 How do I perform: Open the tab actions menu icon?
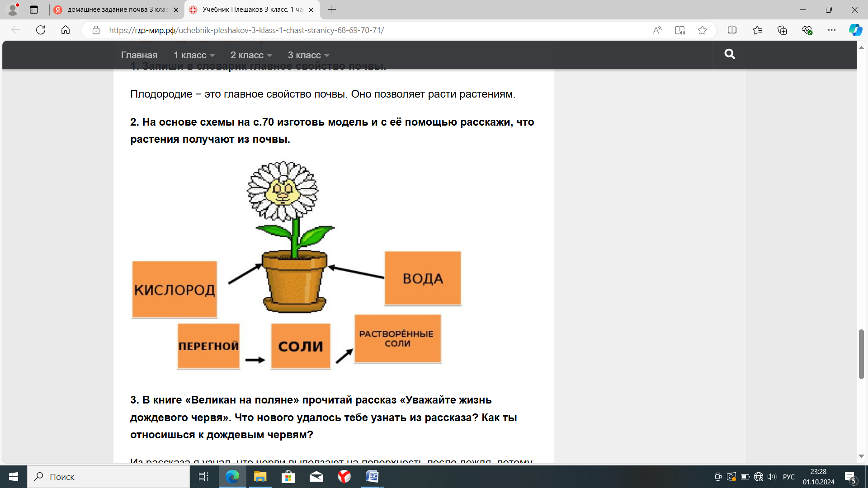[34, 9]
